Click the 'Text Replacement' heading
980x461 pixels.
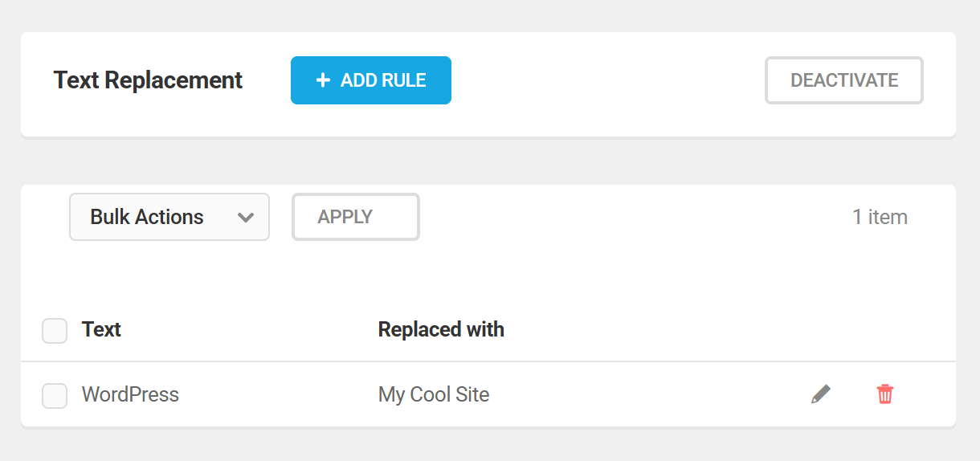(x=148, y=80)
